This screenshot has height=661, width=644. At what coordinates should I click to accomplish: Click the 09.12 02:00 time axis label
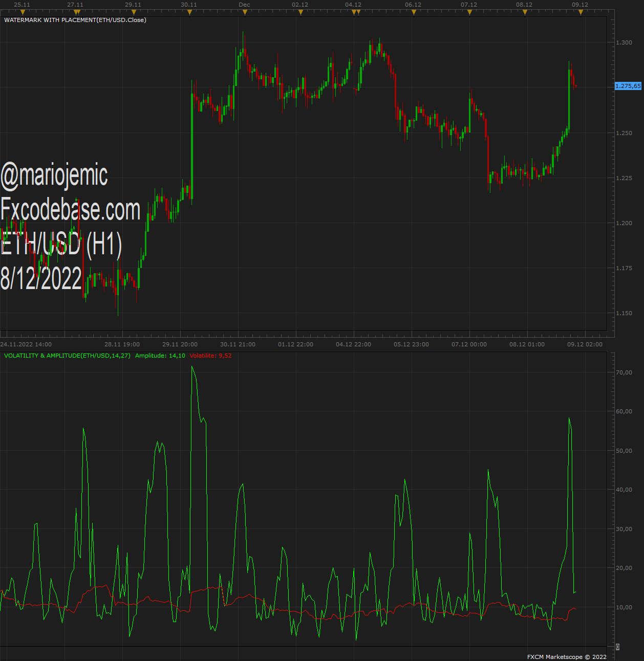tap(585, 344)
